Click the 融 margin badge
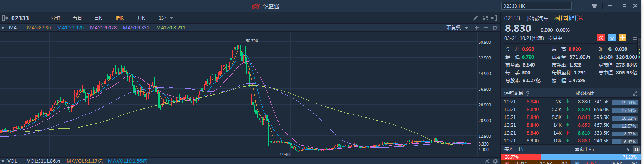The image size is (644, 164). [x=557, y=18]
